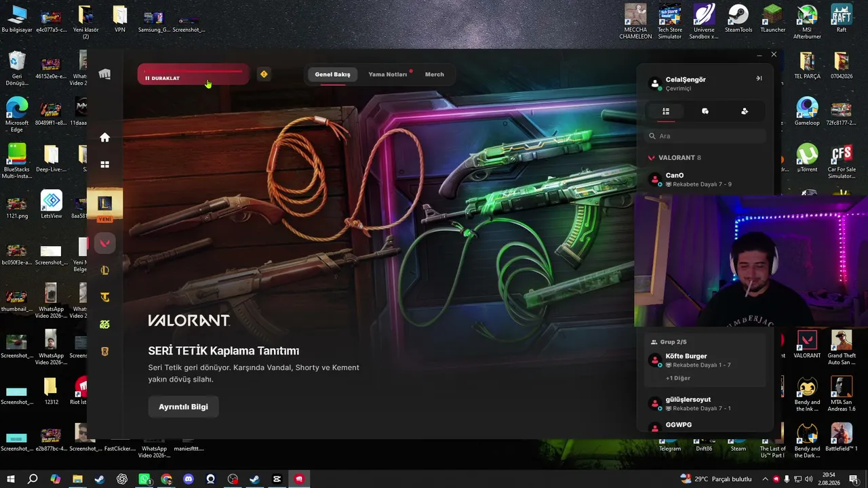Select the Bu bilgisayar desktop icon
Image resolution: width=868 pixels, height=488 pixels.
point(17,20)
